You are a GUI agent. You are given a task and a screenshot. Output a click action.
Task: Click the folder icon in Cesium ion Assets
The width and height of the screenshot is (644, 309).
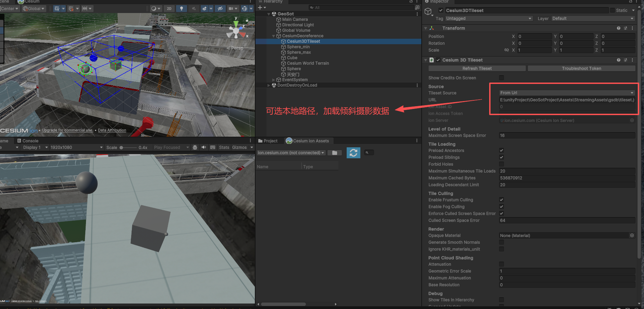click(x=335, y=153)
